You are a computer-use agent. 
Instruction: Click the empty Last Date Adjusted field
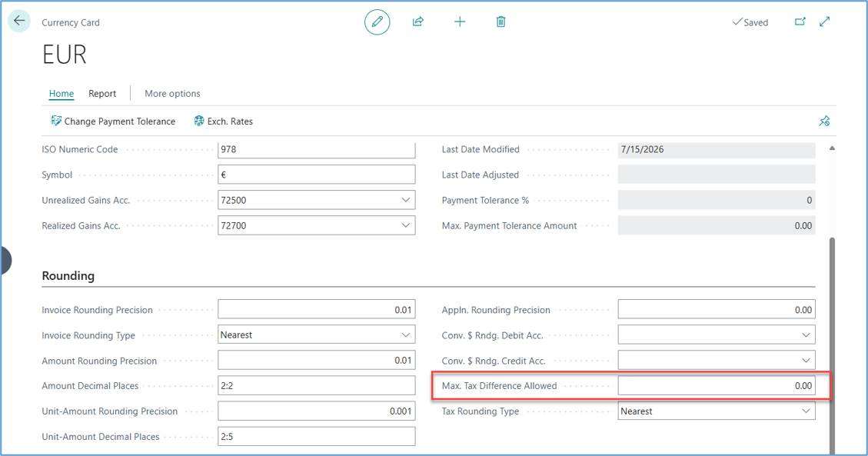717,175
